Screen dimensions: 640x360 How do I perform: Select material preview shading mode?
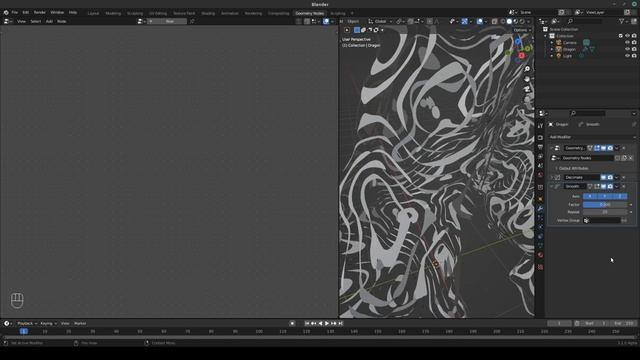(516, 21)
